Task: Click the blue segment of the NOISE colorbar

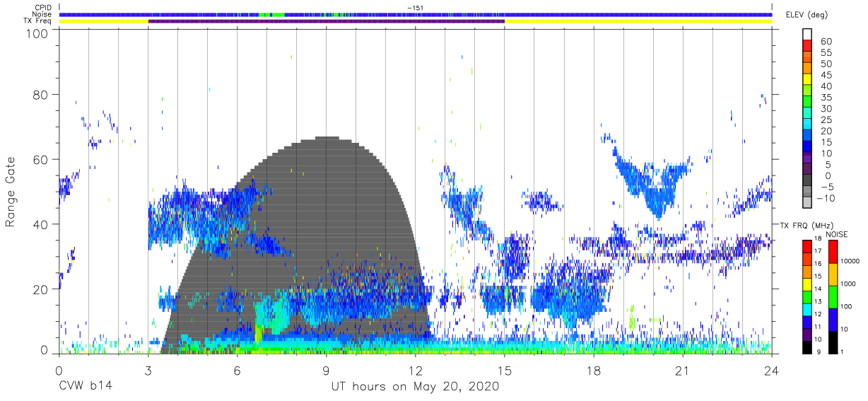Action: tap(833, 319)
